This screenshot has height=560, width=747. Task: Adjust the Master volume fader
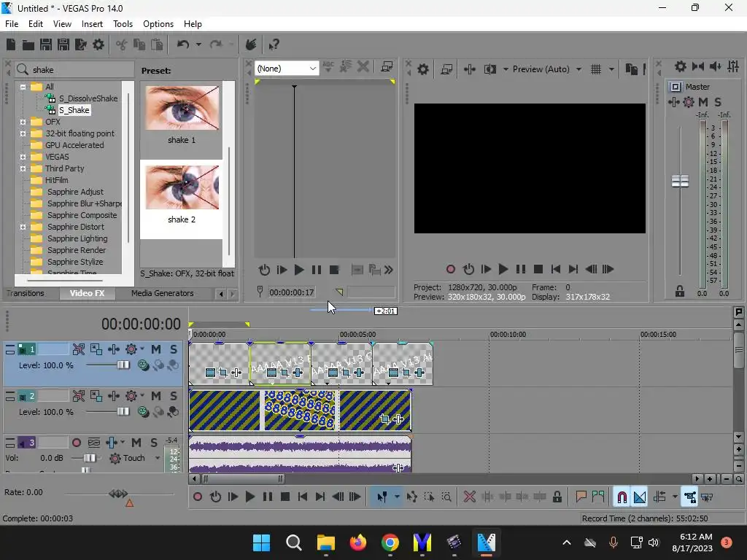point(680,181)
